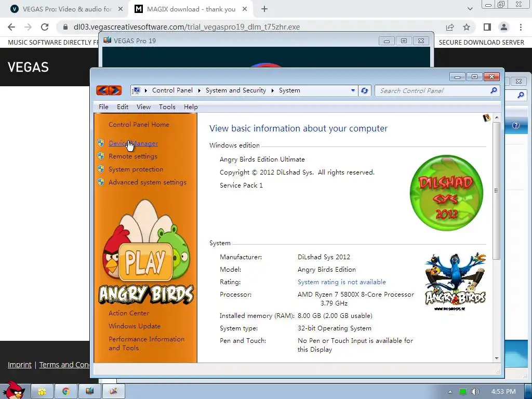
Task: Open Device Manager link
Action: 133,143
